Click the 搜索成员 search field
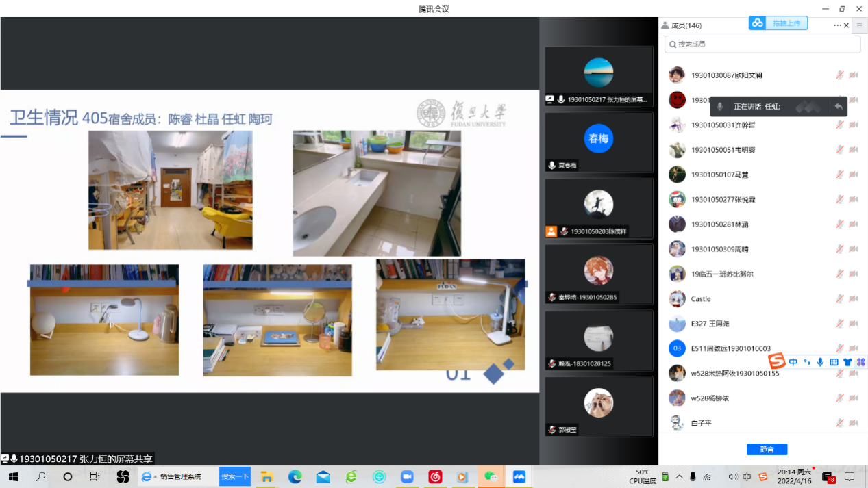 (762, 44)
